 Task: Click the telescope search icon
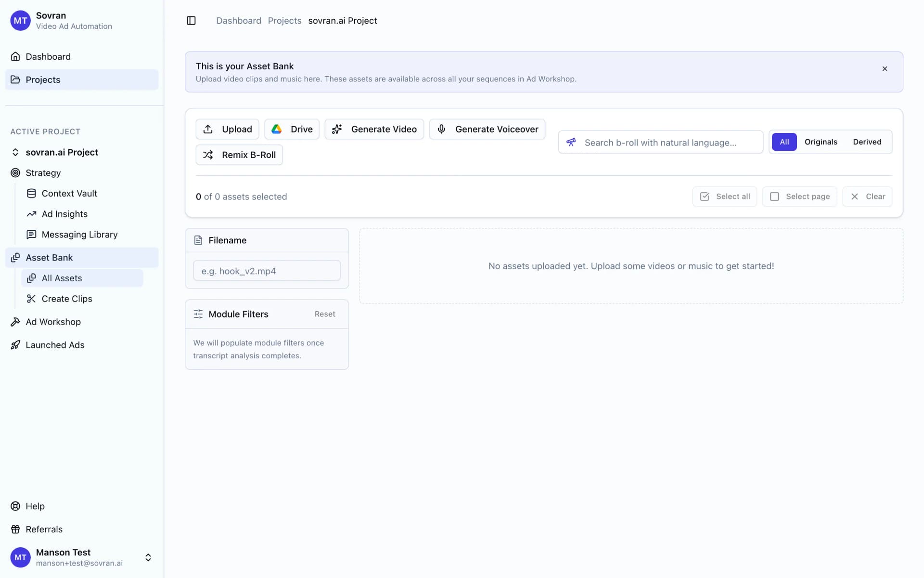(x=571, y=142)
